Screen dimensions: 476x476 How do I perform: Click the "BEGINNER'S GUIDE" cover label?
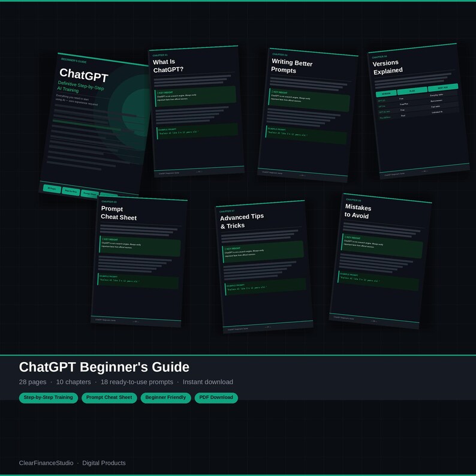click(74, 60)
